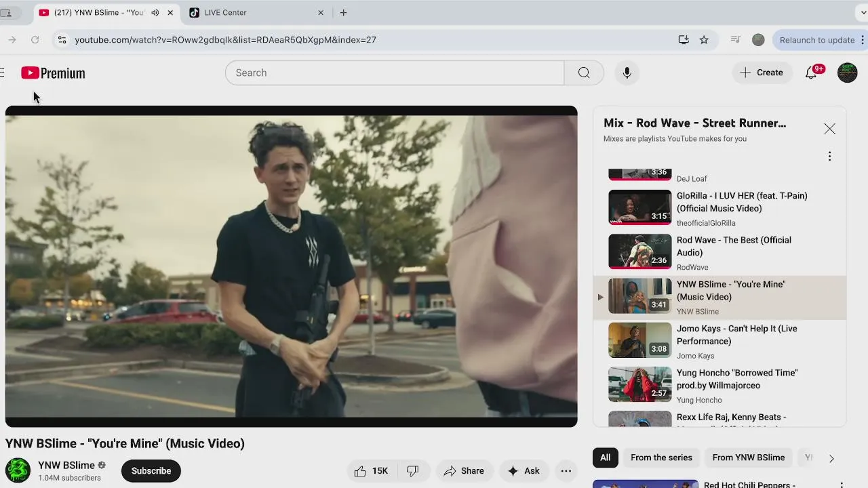868x488 pixels.
Task: Open options for Red Hot Chili Peppers video
Action: (842, 485)
